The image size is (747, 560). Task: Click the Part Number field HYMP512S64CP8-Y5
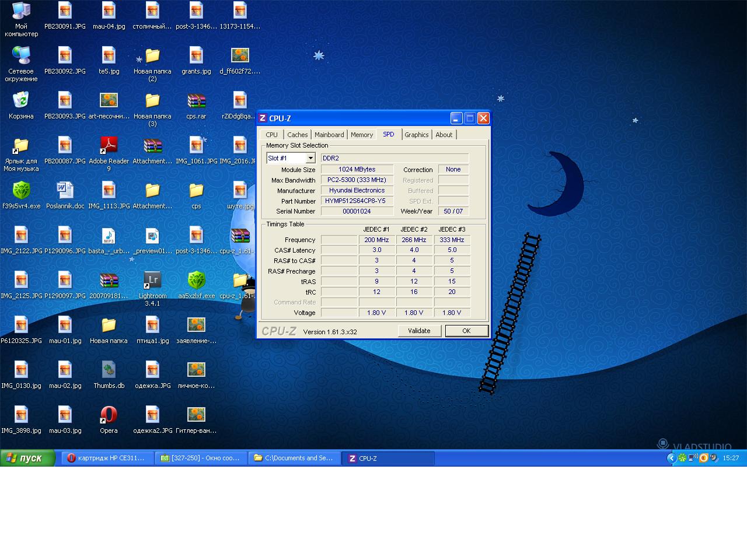[x=357, y=201]
